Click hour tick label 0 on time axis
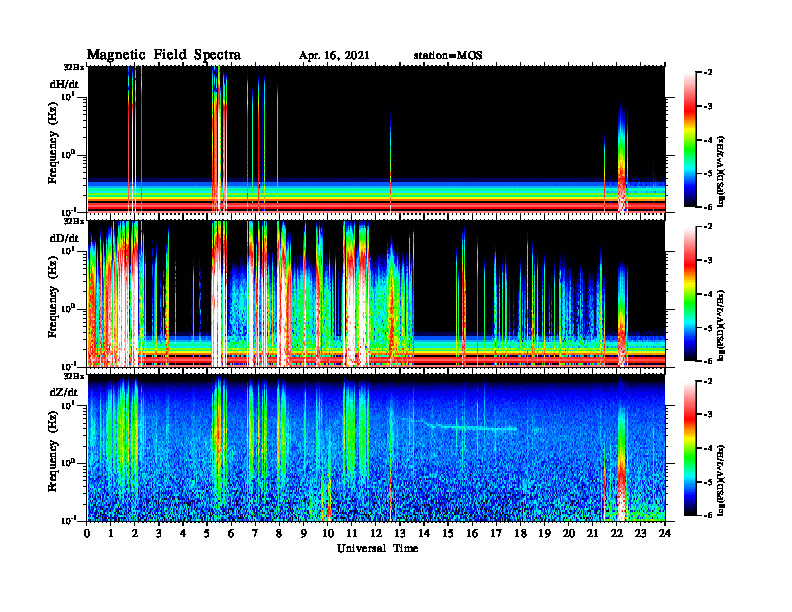The image size is (792, 612). point(87,533)
